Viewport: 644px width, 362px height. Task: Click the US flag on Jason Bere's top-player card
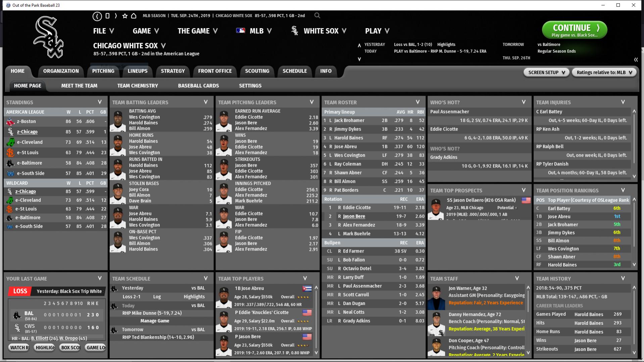[x=307, y=337]
